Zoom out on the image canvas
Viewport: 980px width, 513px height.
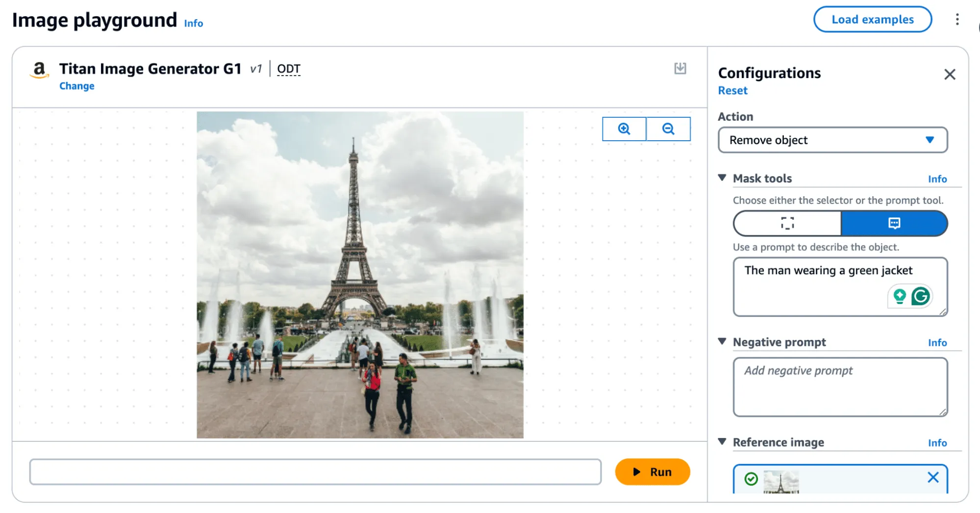pos(668,129)
